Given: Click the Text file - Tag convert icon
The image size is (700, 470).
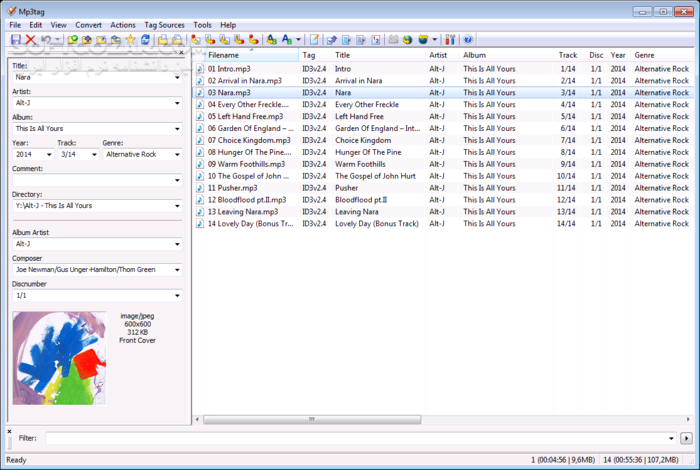Looking at the screenshot, I should 239,40.
